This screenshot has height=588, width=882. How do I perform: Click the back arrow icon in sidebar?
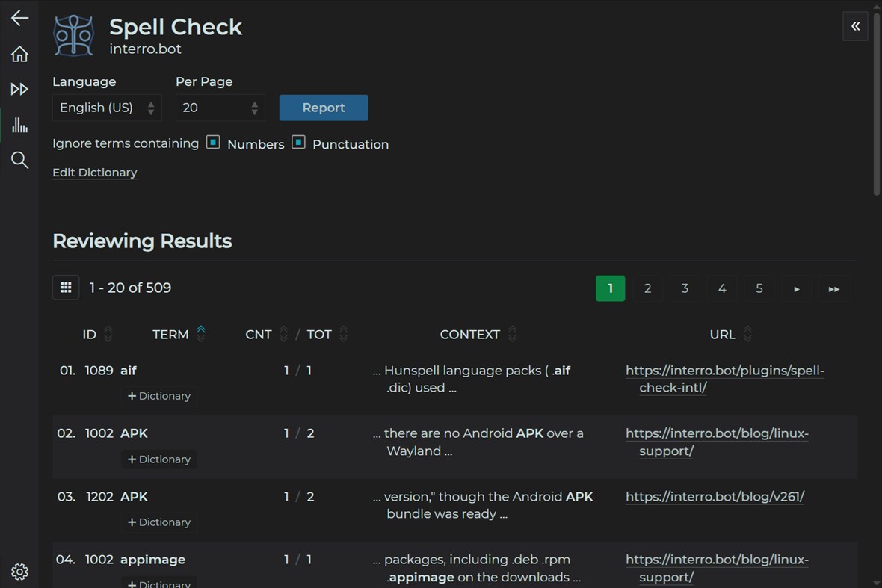pos(19,18)
